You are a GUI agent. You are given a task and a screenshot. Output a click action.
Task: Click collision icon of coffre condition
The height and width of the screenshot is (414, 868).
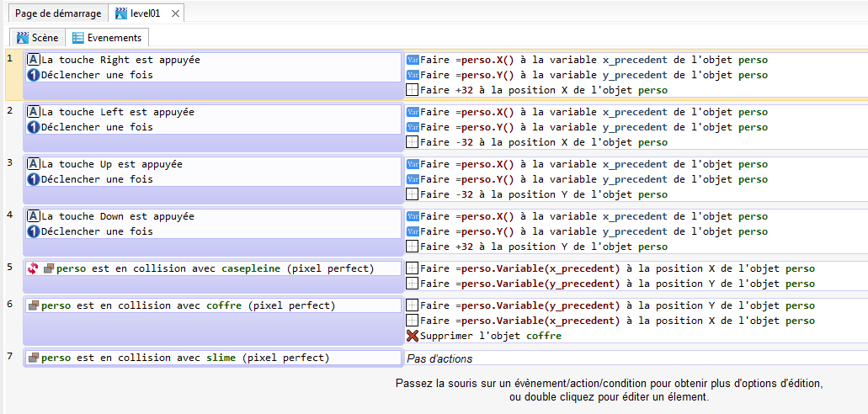tap(33, 305)
